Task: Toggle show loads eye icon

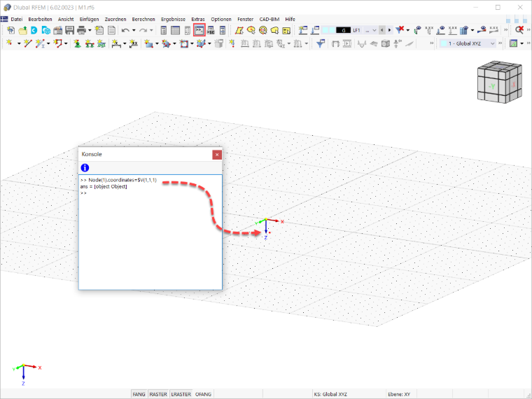Action: 440,30
